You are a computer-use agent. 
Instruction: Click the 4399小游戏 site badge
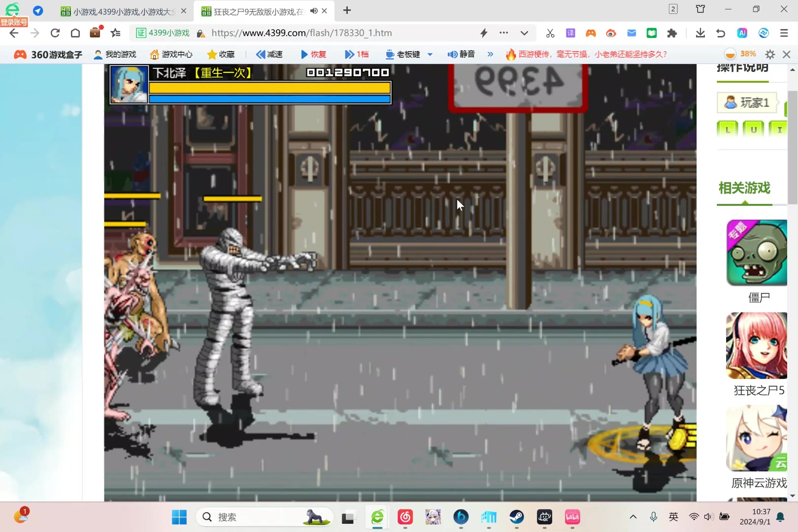point(163,33)
